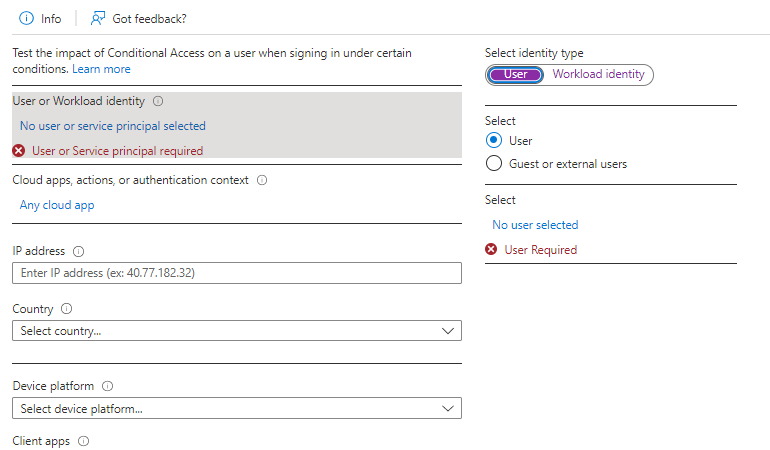Click info icon next to Cloud apps label
The height and width of the screenshot is (450, 770).
(262, 181)
